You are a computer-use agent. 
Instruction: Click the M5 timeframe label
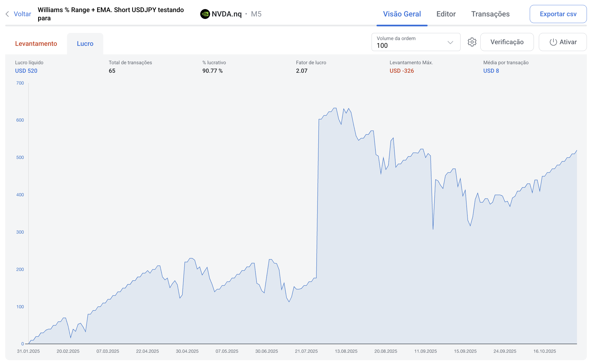256,14
